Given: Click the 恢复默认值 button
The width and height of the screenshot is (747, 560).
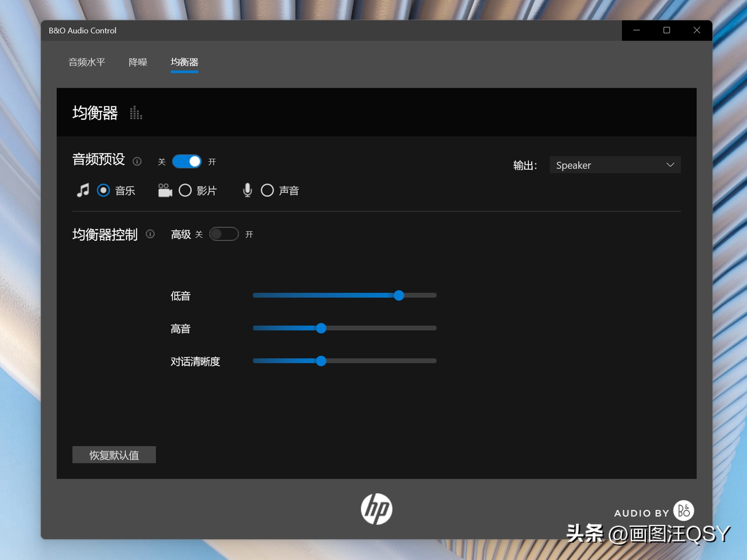Looking at the screenshot, I should (x=114, y=455).
